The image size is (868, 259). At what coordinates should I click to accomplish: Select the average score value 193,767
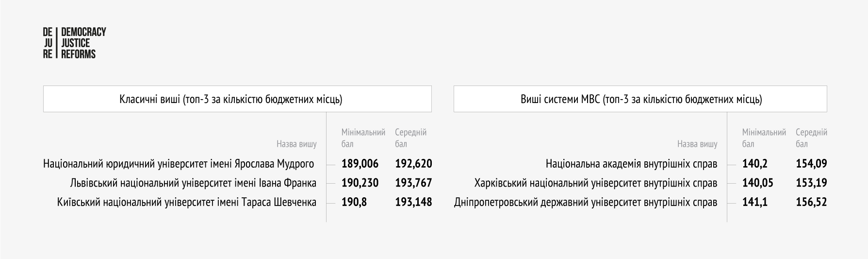tap(413, 183)
